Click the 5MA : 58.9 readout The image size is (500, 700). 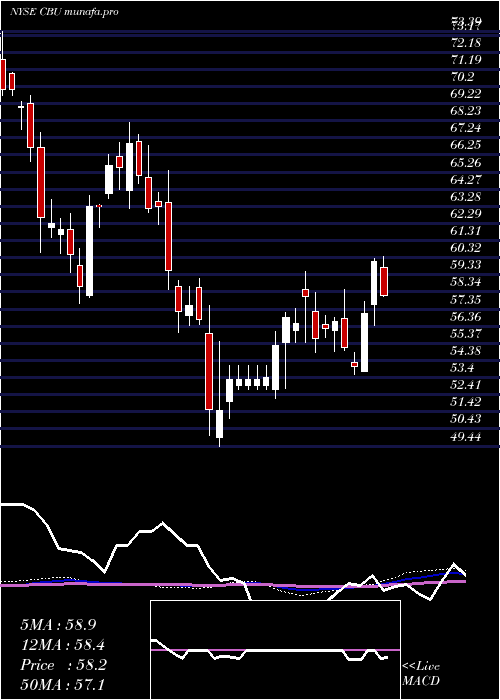[x=58, y=625]
